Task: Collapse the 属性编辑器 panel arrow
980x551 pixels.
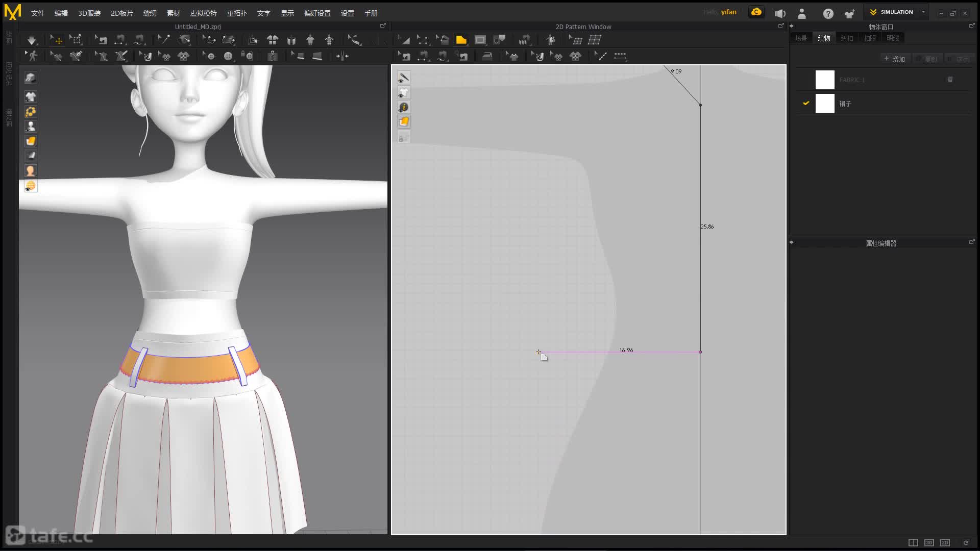Action: (792, 242)
